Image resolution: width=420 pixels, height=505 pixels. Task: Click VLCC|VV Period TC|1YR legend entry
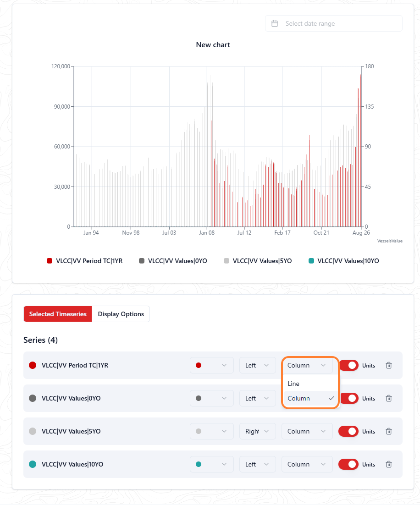85,261
